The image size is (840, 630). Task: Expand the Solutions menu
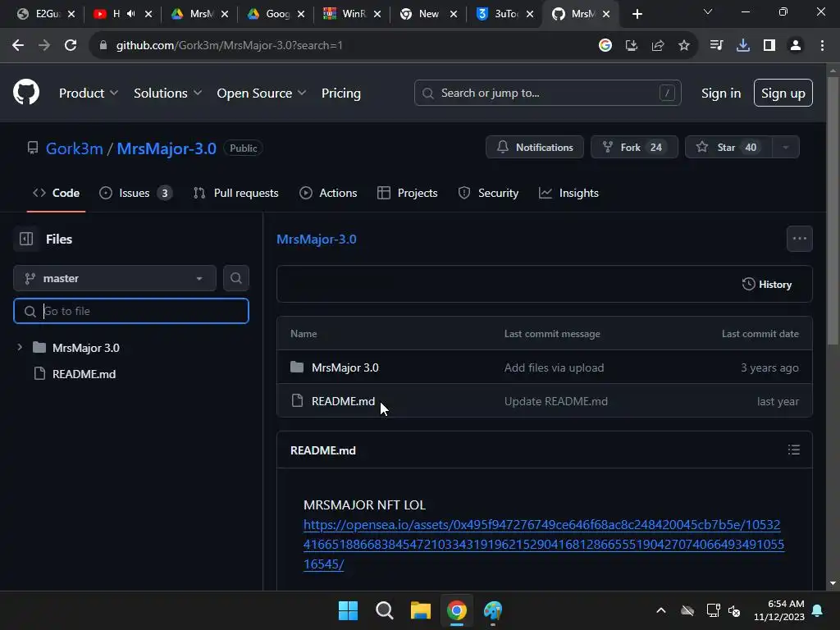point(167,94)
